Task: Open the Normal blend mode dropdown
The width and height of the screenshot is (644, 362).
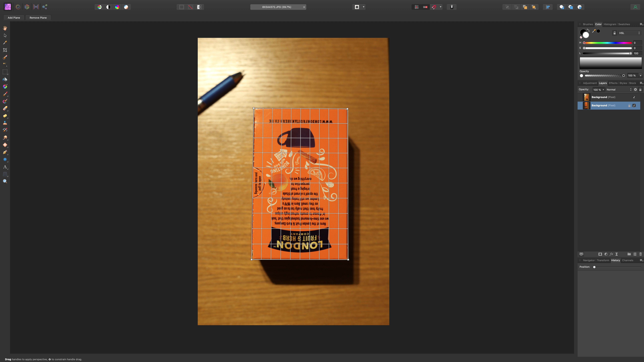Action: (x=619, y=89)
